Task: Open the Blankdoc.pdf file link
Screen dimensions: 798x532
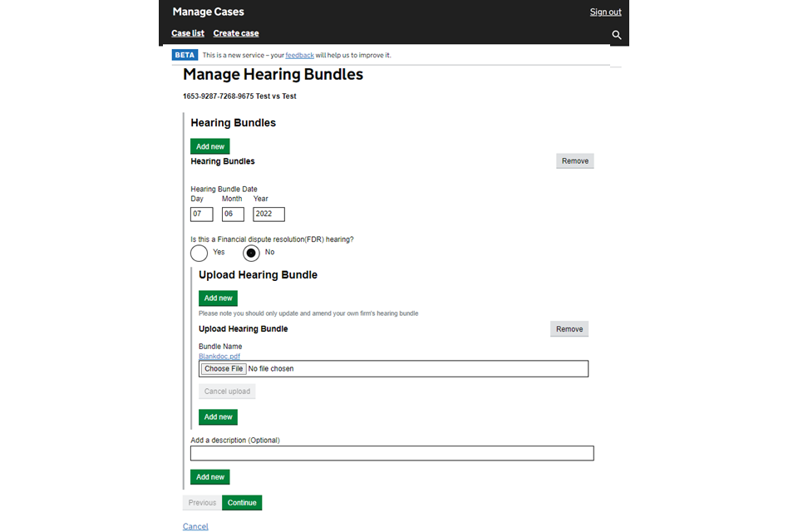Action: (219, 357)
